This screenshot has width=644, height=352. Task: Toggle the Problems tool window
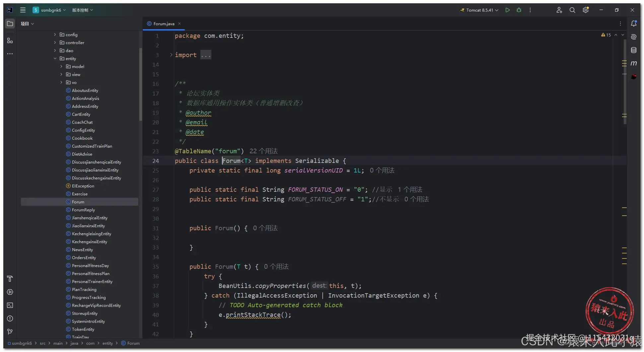10,318
